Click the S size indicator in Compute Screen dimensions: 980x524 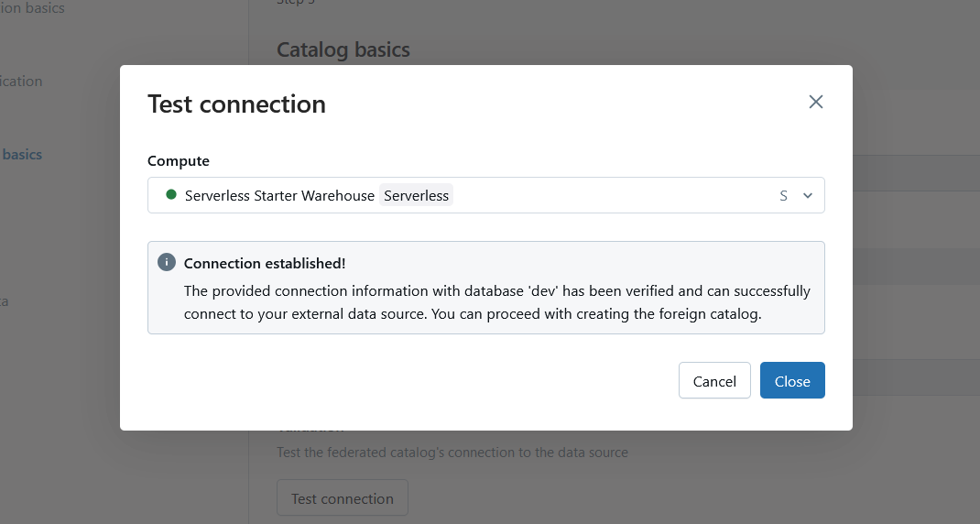[x=783, y=195]
